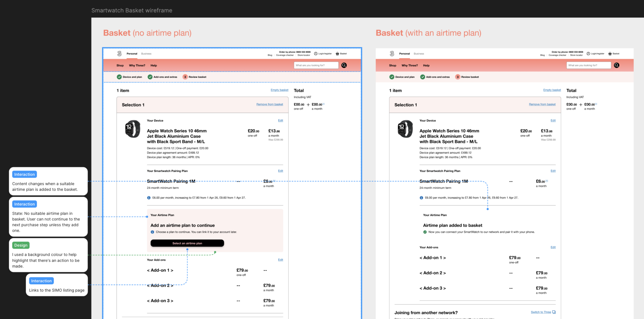Click the external-link icon next to Switch to Three
The width and height of the screenshot is (644, 319).
554,312
